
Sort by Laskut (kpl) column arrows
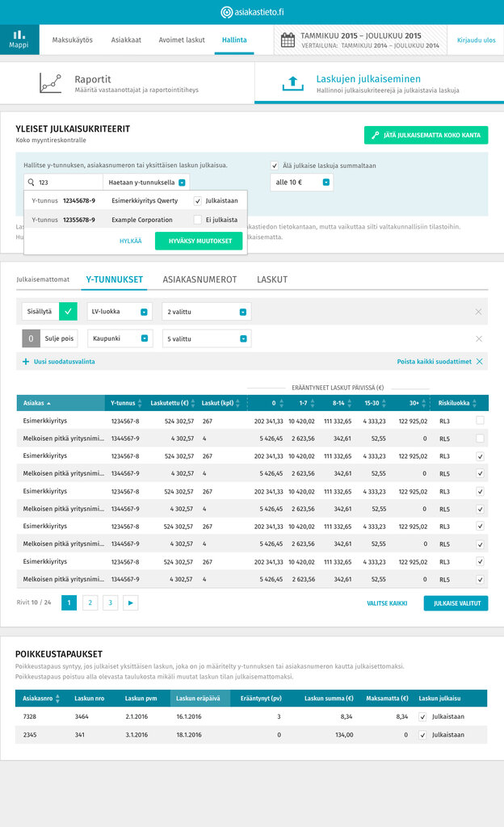tap(237, 403)
